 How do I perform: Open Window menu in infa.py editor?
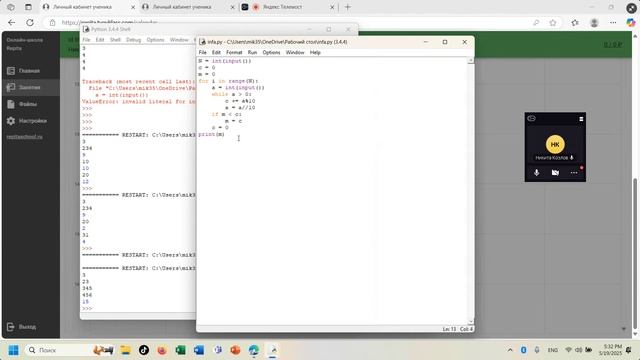click(x=295, y=53)
